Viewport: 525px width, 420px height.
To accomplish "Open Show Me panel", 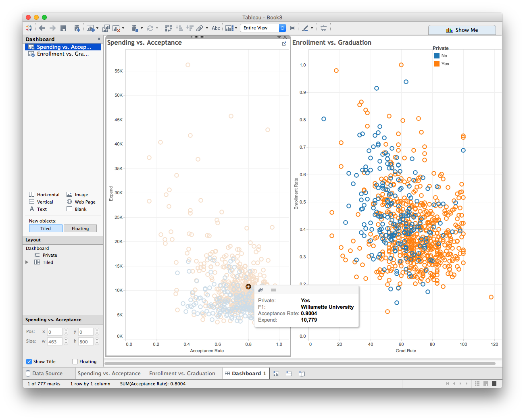I will coord(462,30).
